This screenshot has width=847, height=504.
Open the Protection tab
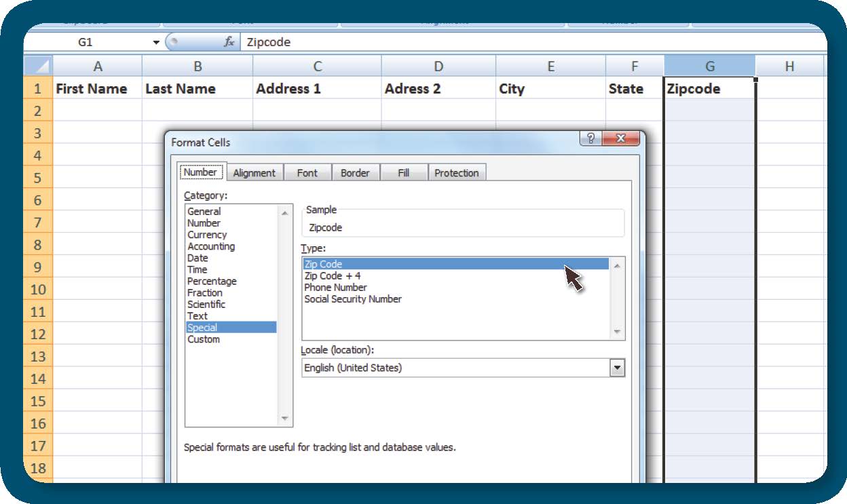[457, 172]
